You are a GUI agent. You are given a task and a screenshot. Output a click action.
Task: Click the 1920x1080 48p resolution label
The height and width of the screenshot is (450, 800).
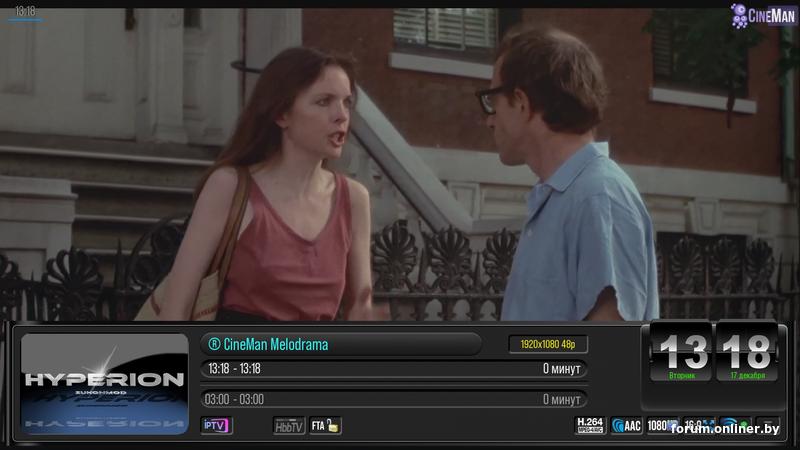[547, 344]
